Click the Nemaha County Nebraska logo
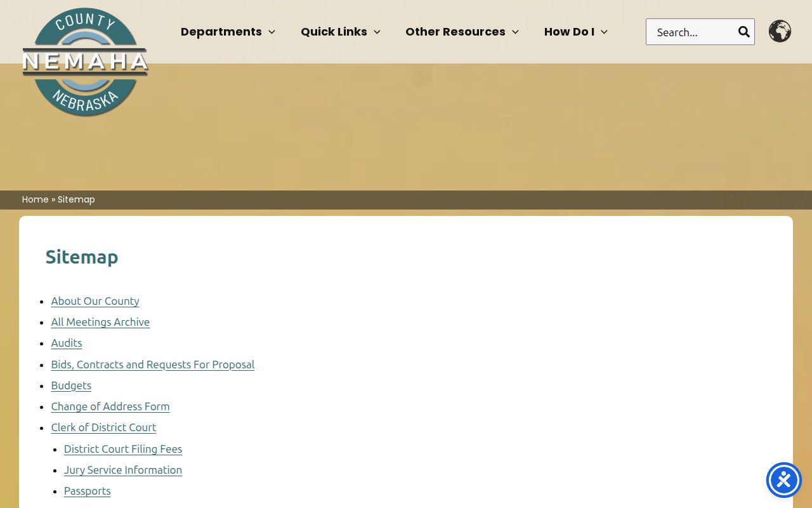This screenshot has height=508, width=812. (x=85, y=62)
